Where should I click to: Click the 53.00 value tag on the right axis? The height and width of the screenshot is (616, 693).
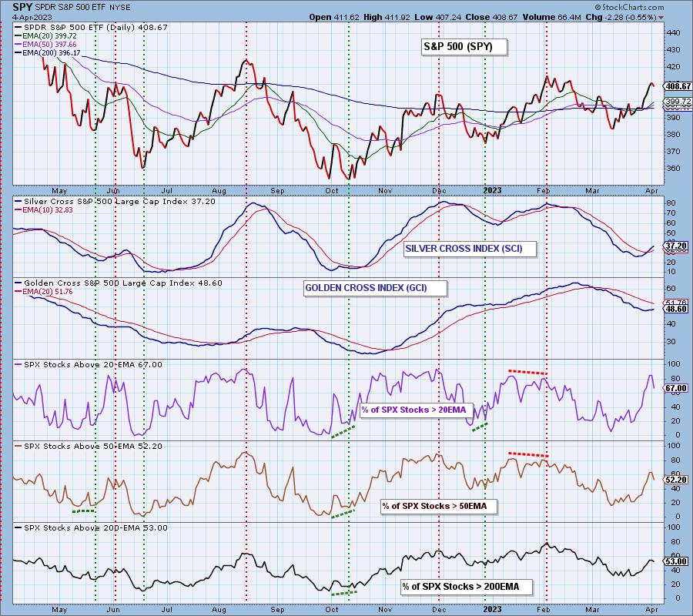pos(676,561)
